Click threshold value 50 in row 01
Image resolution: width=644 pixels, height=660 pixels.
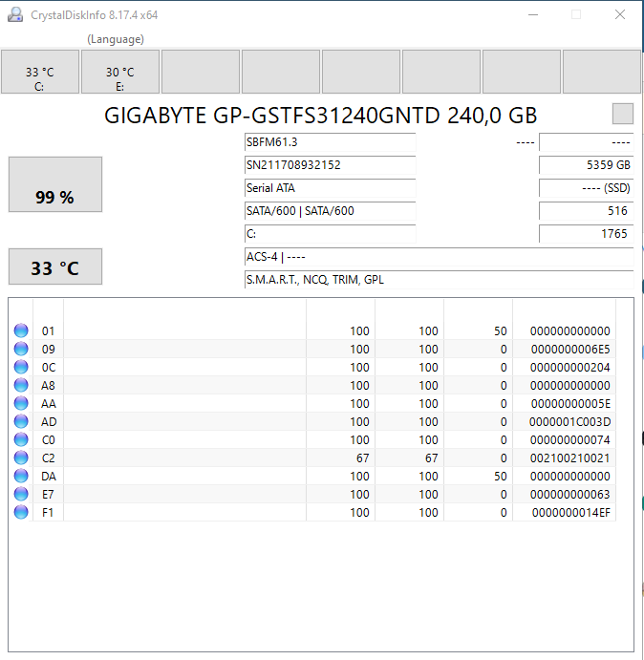tap(501, 331)
